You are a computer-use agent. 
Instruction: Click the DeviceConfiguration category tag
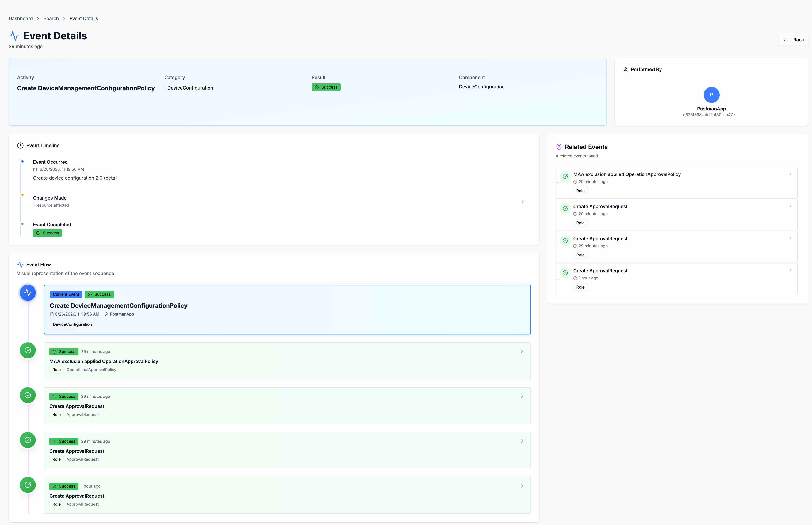coord(190,88)
